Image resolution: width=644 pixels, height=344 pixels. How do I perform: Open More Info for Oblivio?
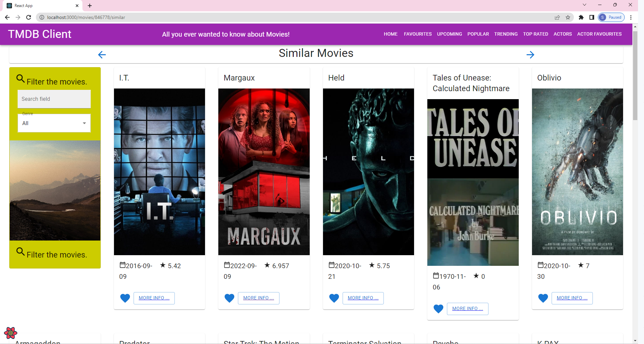(x=572, y=298)
